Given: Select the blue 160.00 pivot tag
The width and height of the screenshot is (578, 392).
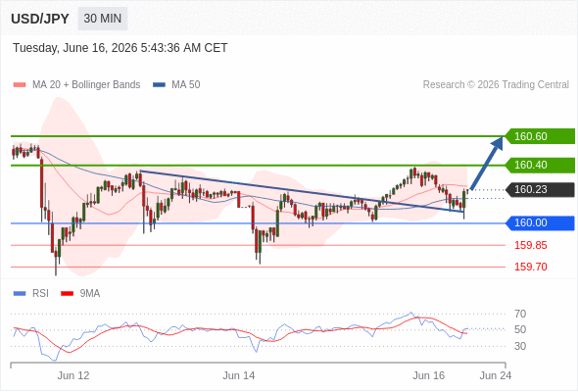Looking at the screenshot, I should (540, 223).
